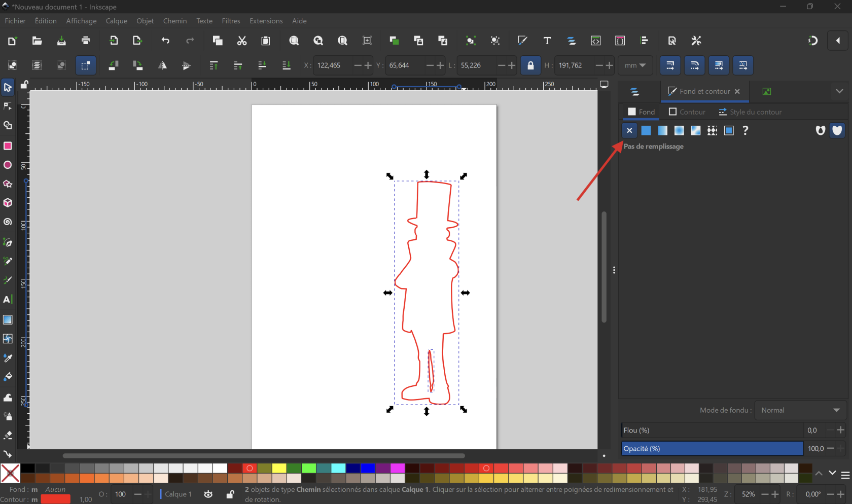
Task: Select the Rectangle tool in toolbox
Action: click(8, 146)
